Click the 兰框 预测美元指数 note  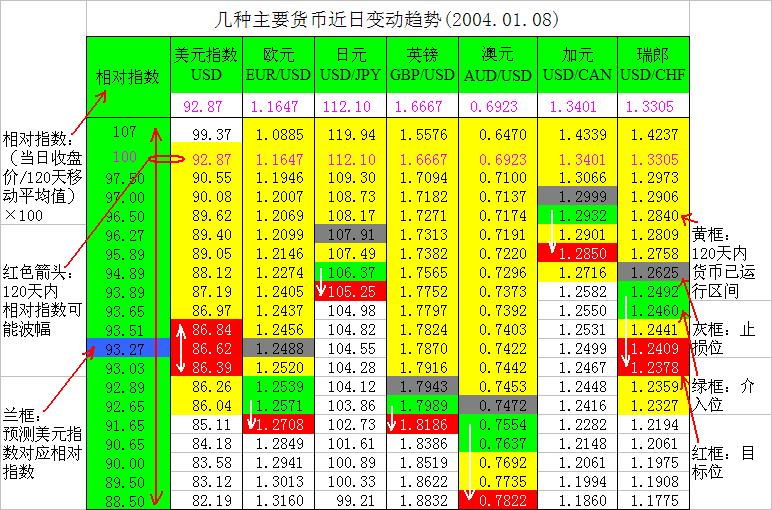[42, 443]
